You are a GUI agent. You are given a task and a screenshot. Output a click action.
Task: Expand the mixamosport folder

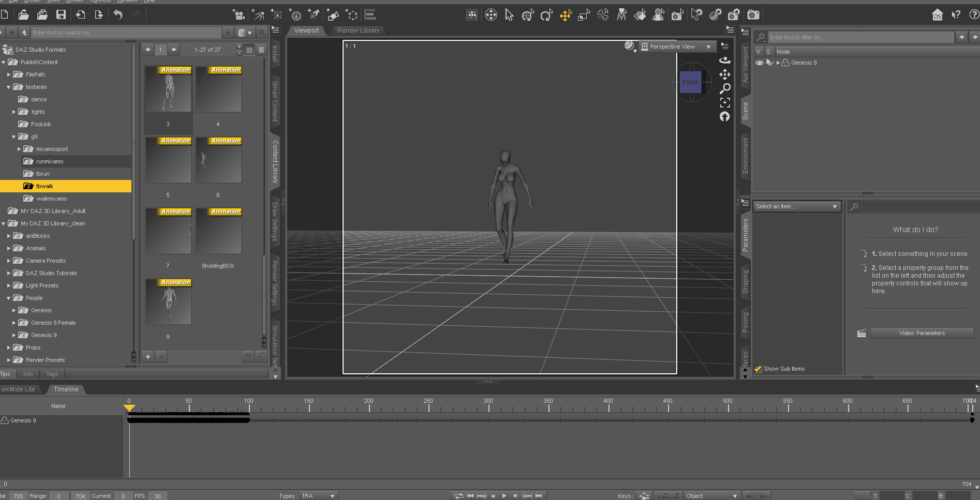click(x=19, y=149)
